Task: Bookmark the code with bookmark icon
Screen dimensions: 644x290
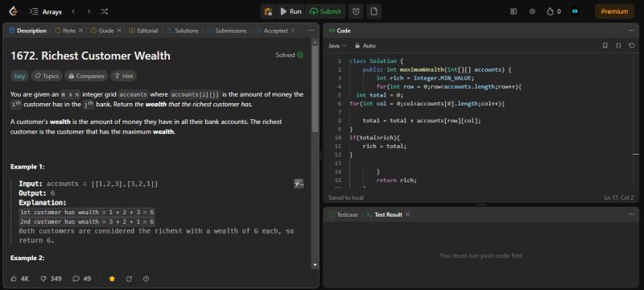Action: (605, 46)
